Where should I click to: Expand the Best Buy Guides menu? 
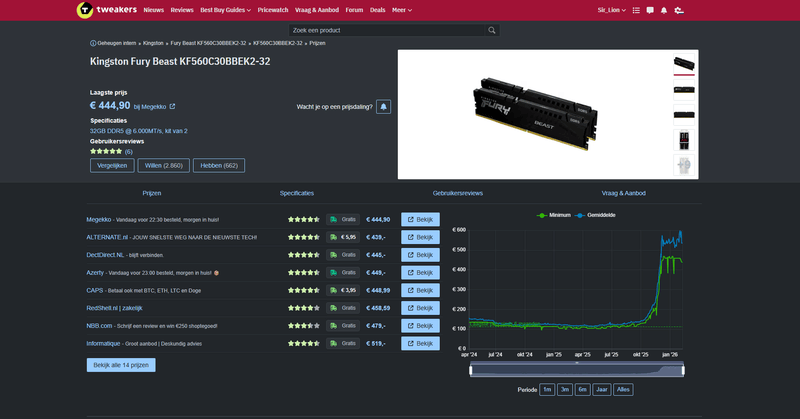[x=225, y=10]
